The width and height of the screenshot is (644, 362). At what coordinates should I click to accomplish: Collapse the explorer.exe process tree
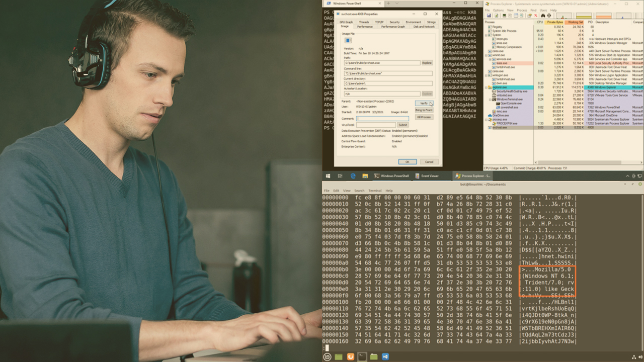point(487,87)
